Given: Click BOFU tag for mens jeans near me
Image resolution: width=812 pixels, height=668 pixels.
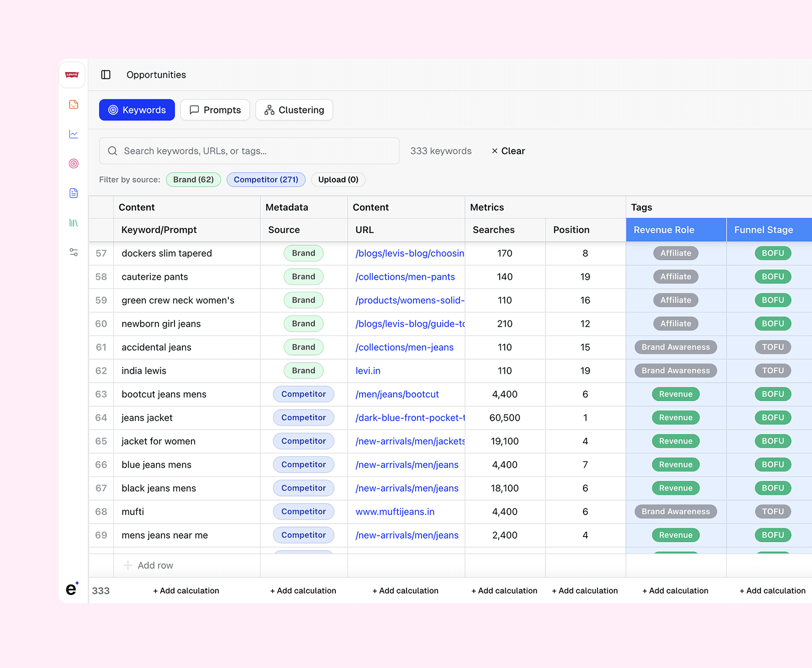Looking at the screenshot, I should pyautogui.click(x=773, y=535).
